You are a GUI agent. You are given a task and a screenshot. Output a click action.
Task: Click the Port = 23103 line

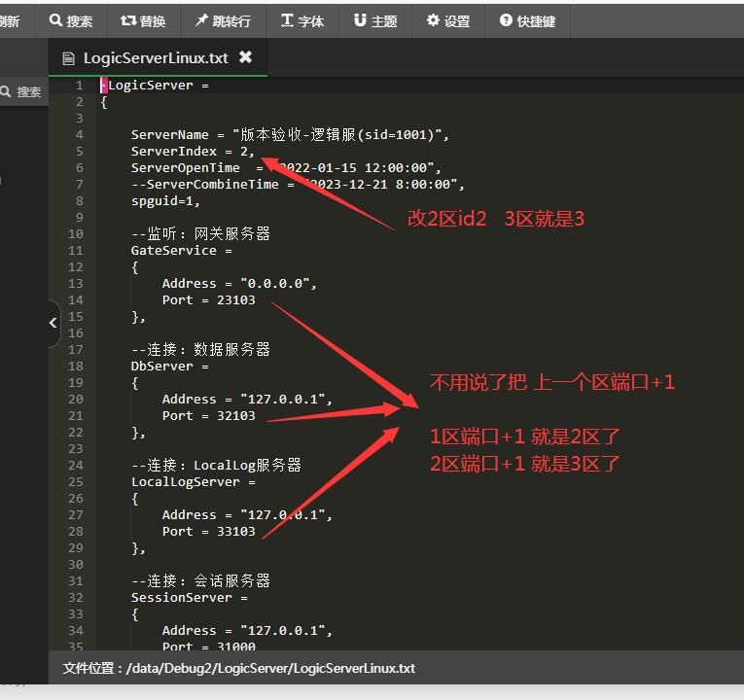[x=208, y=299]
